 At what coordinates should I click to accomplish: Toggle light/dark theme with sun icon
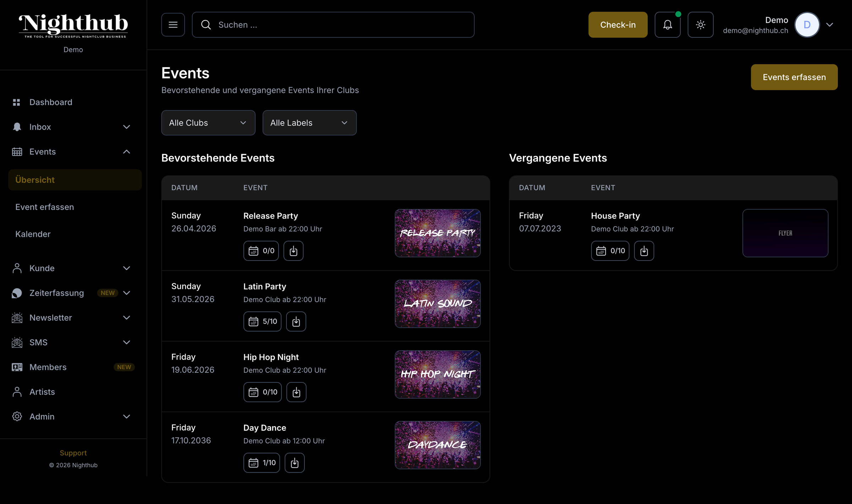click(700, 25)
